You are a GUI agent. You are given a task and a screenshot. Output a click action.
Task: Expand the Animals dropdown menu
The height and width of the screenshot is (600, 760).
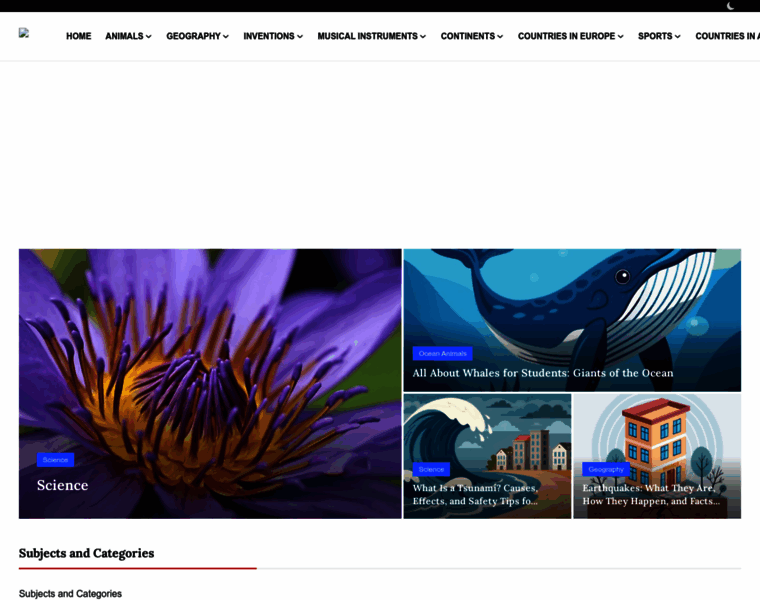pos(128,36)
